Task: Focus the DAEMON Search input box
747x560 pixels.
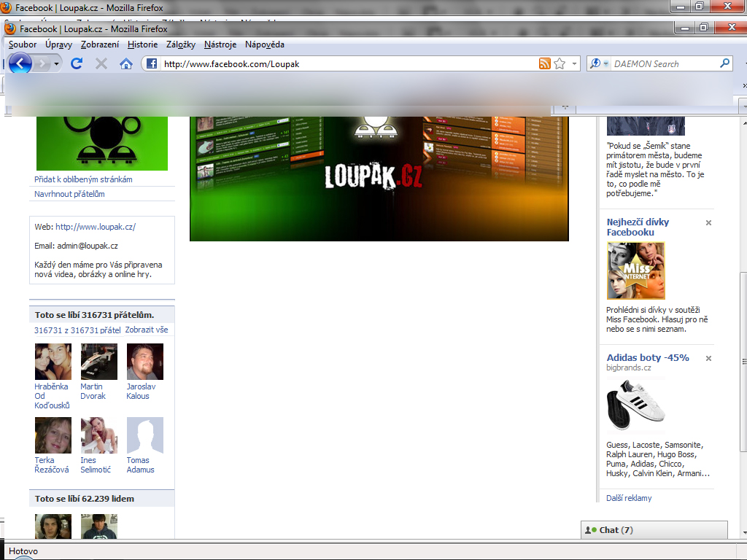Action: tap(665, 64)
